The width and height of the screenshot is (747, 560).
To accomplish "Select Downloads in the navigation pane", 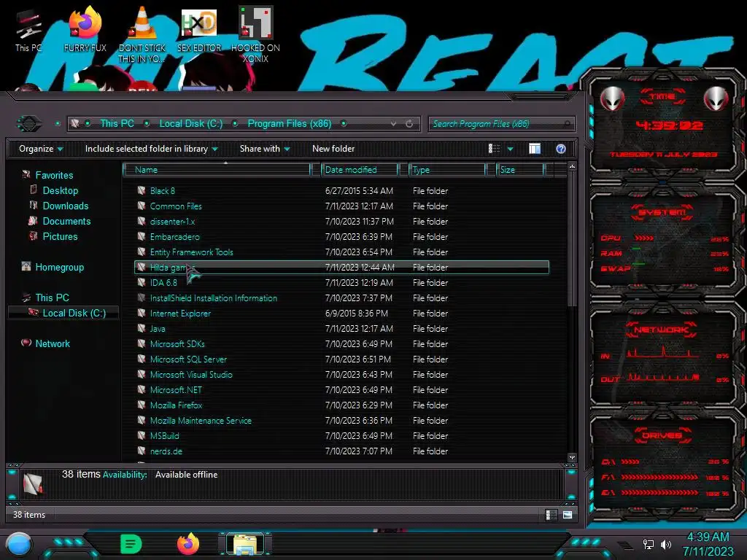I will pos(66,206).
